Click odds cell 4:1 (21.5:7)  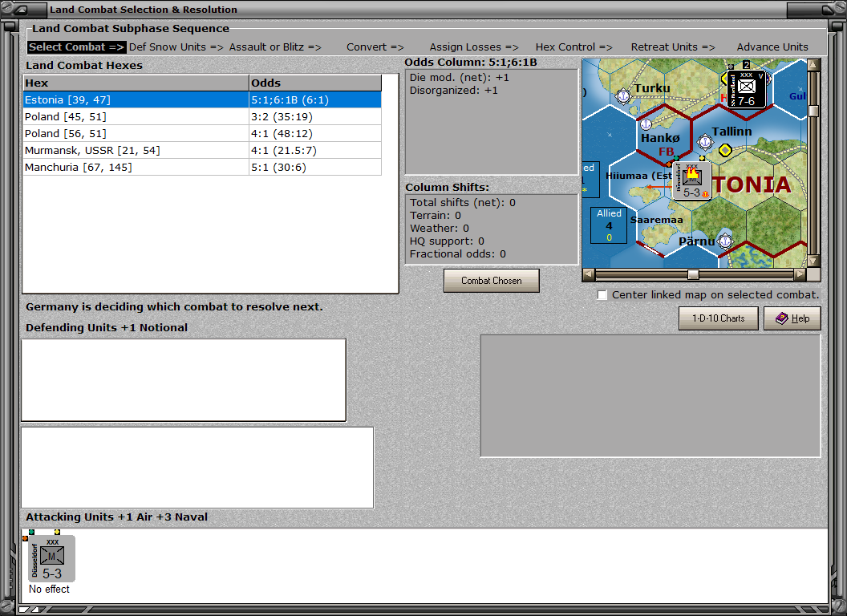coord(315,150)
